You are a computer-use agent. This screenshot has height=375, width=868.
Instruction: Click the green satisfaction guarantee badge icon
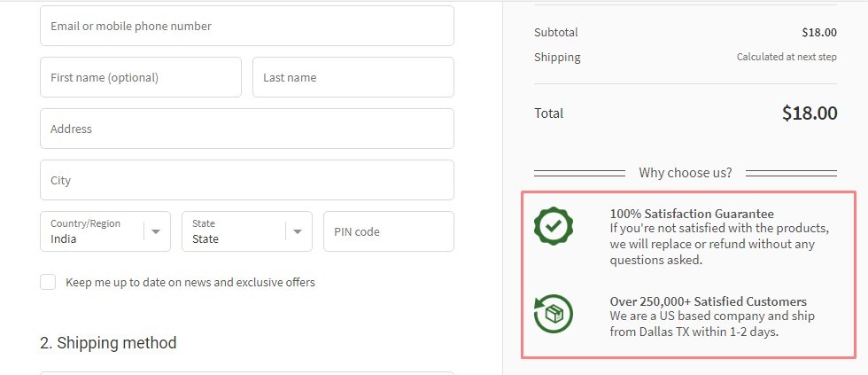coord(554,226)
